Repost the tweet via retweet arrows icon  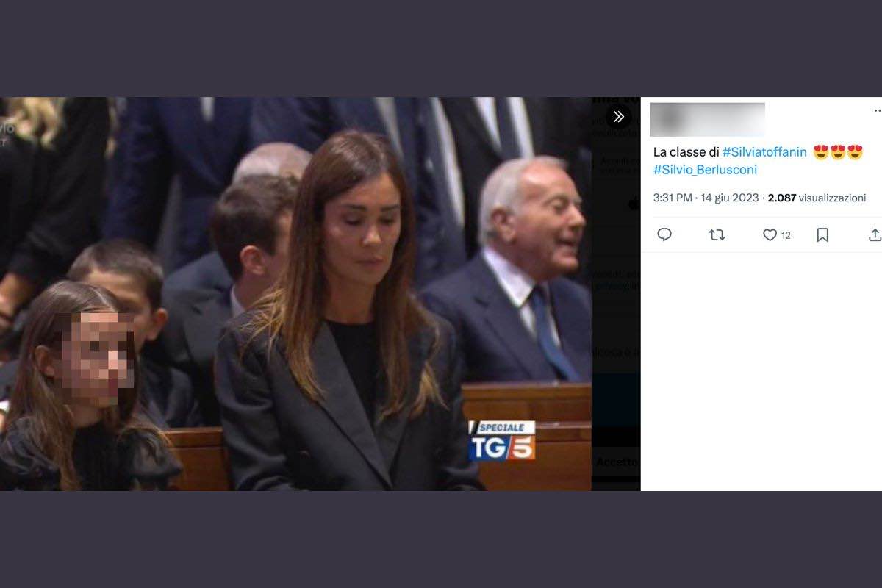717,234
